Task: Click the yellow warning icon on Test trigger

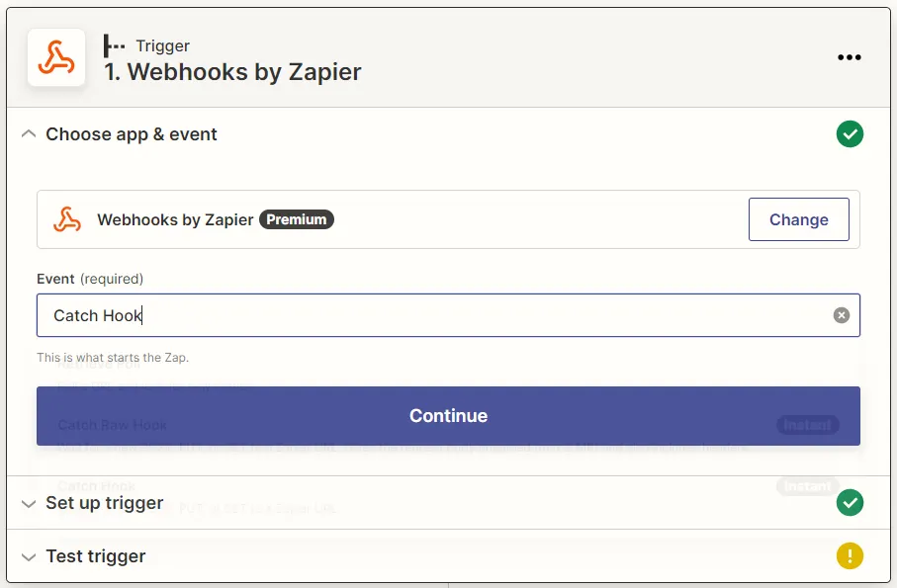Action: (850, 556)
